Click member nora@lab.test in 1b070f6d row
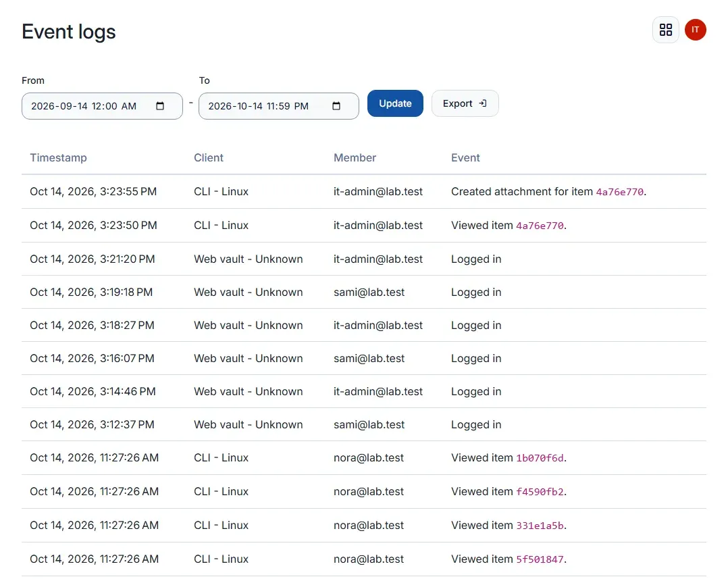The width and height of the screenshot is (728, 581). 369,458
